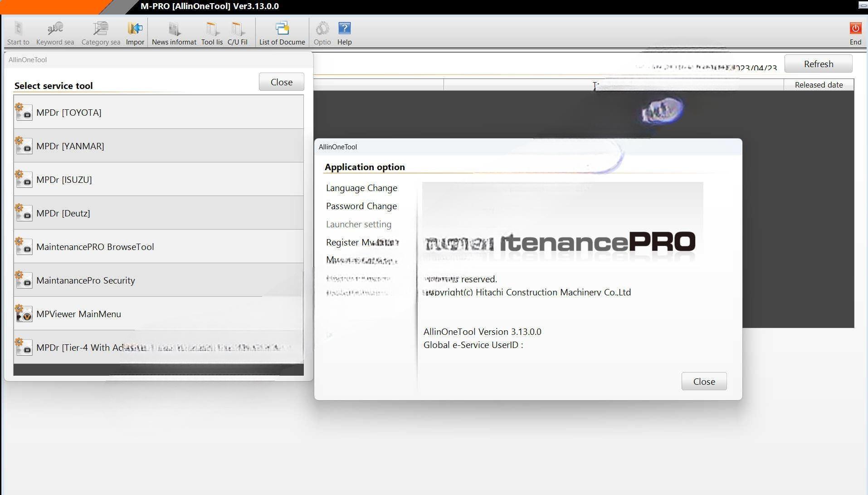Select the MPViewer MainMenu label
Screen dimensions: 868x495
tap(78, 314)
